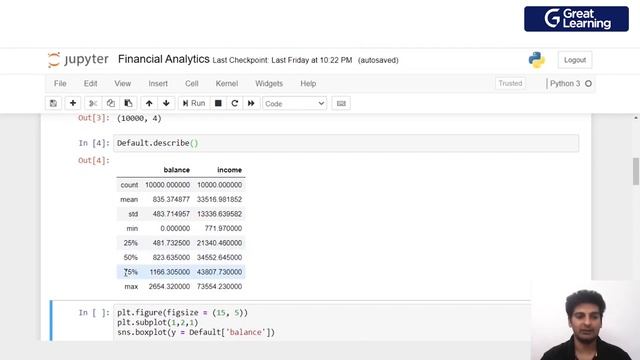
Task: Move selected cell down arrow
Action: coord(166,103)
